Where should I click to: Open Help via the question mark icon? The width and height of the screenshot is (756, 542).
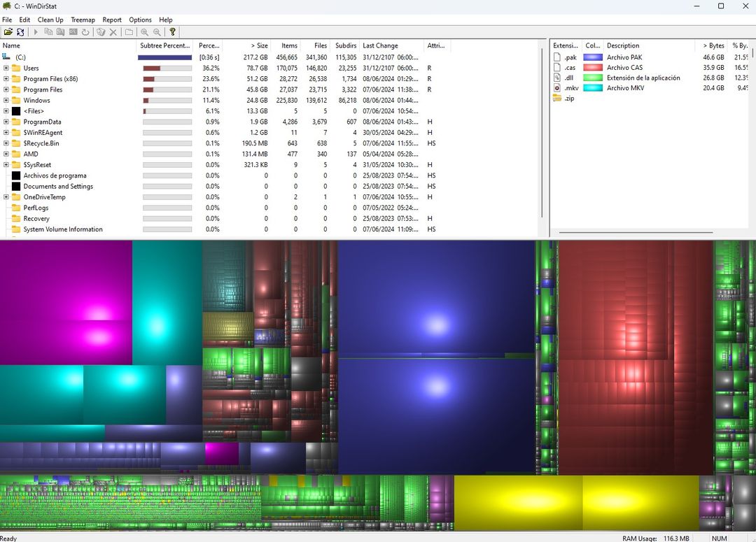(172, 32)
